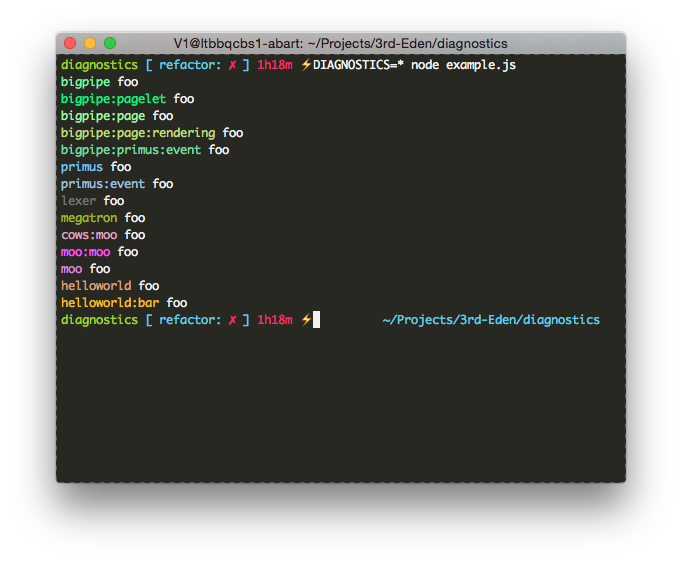The height and width of the screenshot is (563, 682).
Task: Click the 'bigpipe:primus:event' namespace
Action: (x=130, y=150)
